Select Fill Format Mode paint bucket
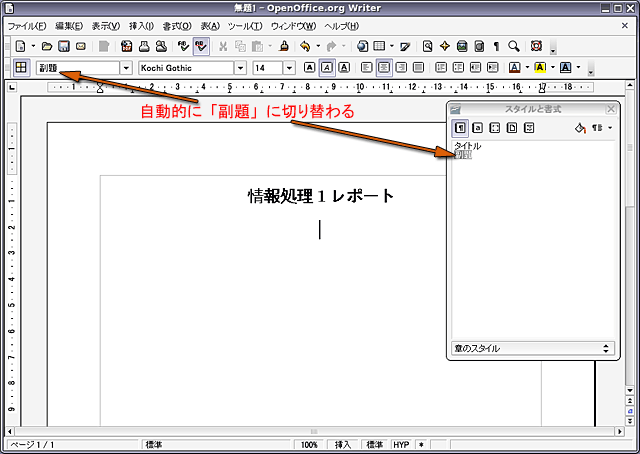This screenshot has width=640, height=454. (x=579, y=128)
